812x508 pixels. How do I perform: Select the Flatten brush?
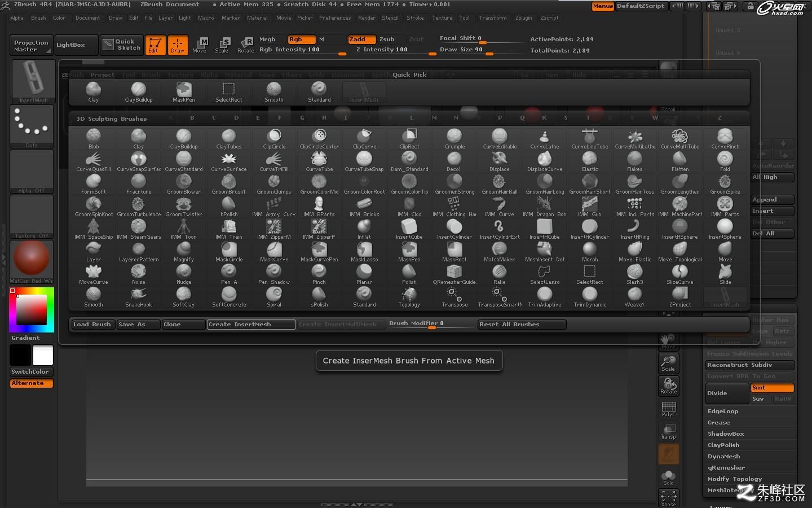pos(680,161)
